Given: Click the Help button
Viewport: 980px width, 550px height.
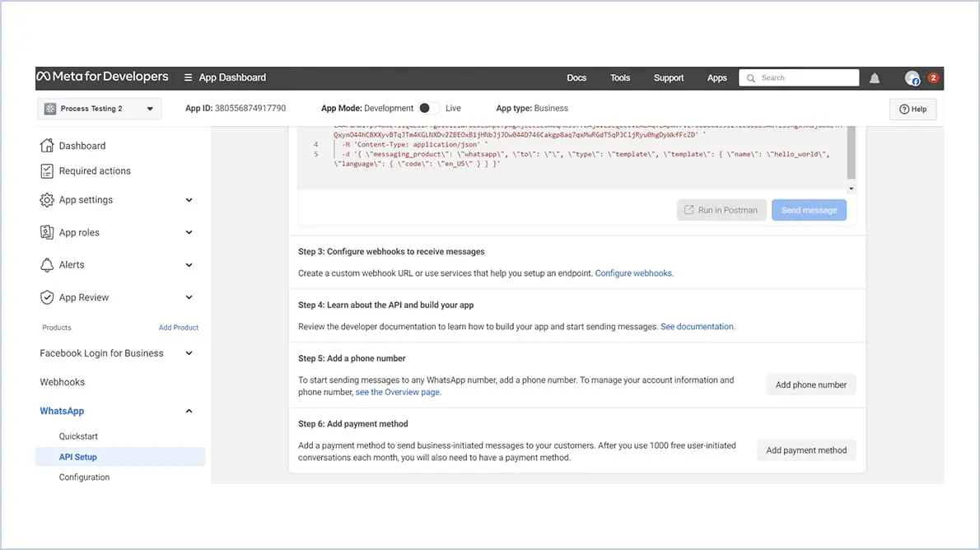Looking at the screenshot, I should [x=912, y=109].
